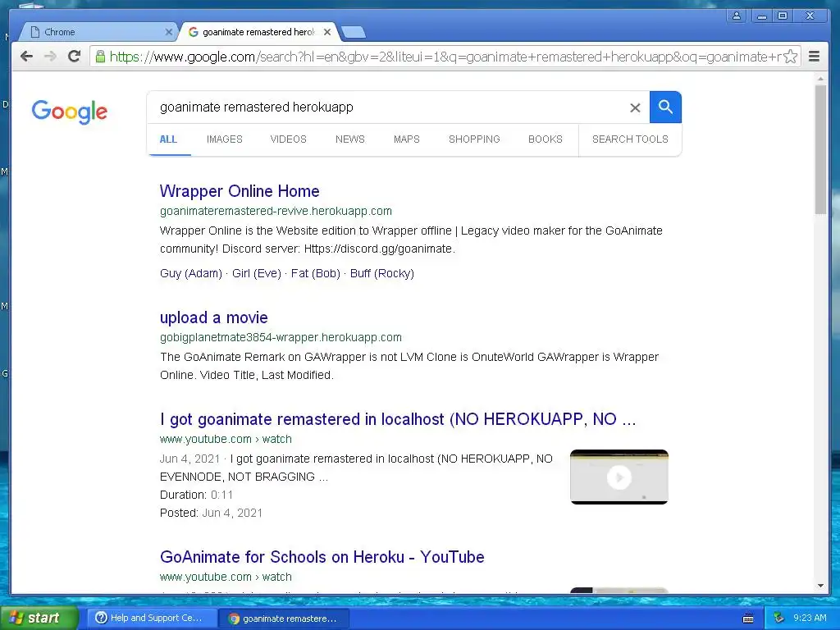Go back with the browser back arrow

26,57
